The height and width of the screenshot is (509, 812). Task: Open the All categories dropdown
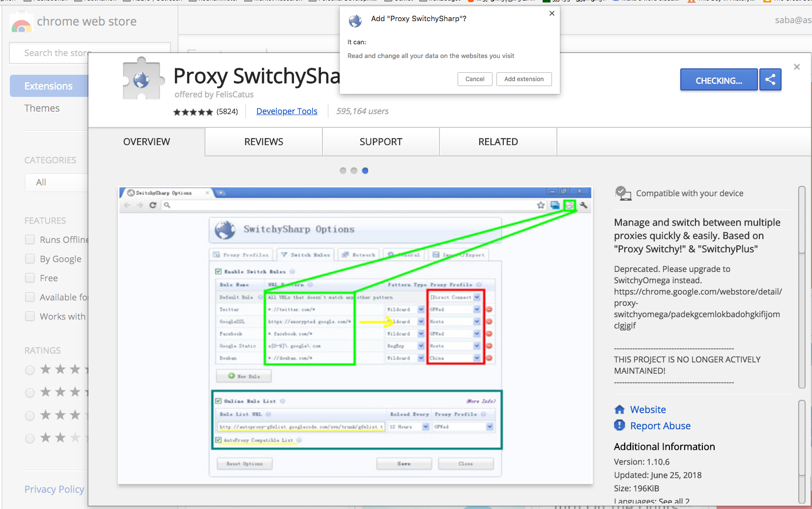click(57, 182)
